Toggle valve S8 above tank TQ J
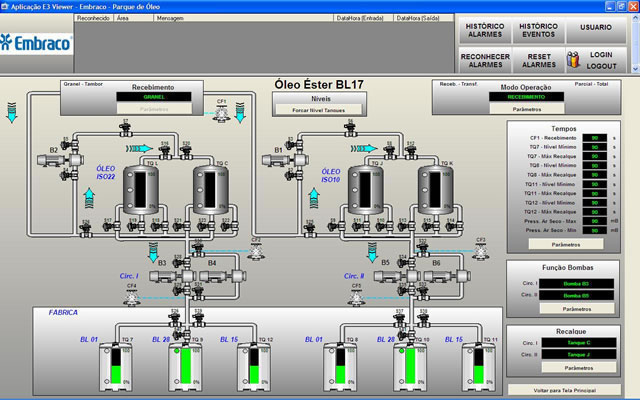640x400 pixels. point(390,152)
